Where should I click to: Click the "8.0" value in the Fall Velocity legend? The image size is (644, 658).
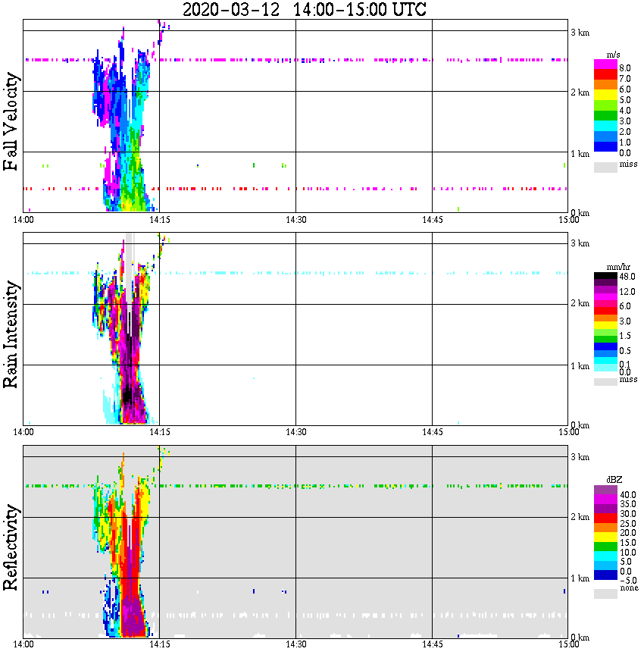pyautogui.click(x=625, y=68)
